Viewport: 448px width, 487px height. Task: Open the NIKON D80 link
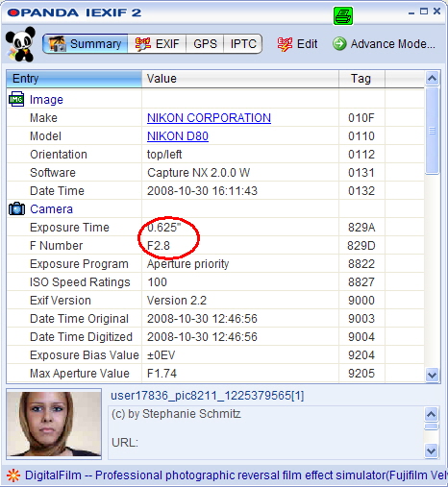tap(178, 136)
